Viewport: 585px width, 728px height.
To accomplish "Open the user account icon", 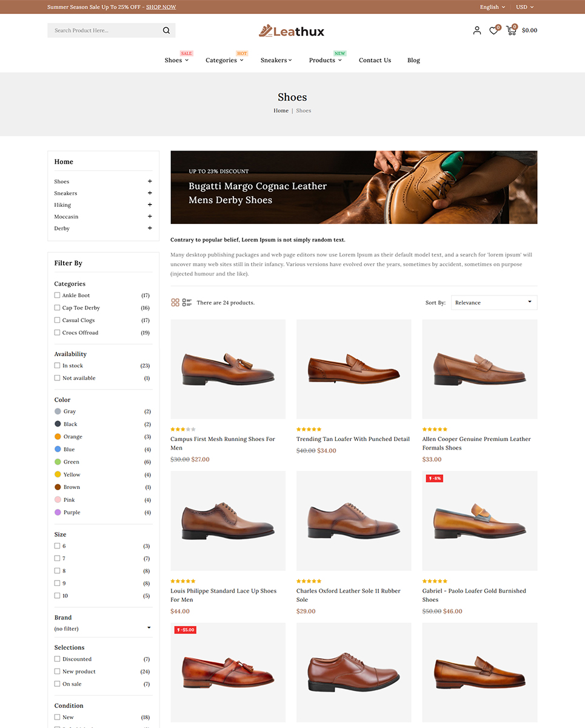I will [x=477, y=30].
